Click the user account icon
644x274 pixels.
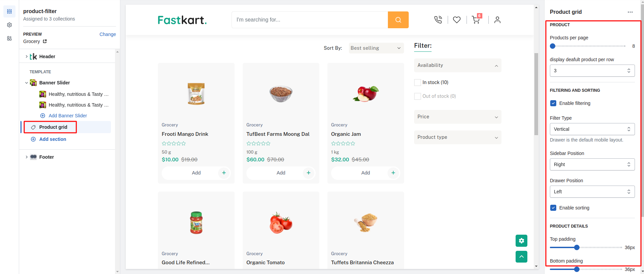point(497,20)
